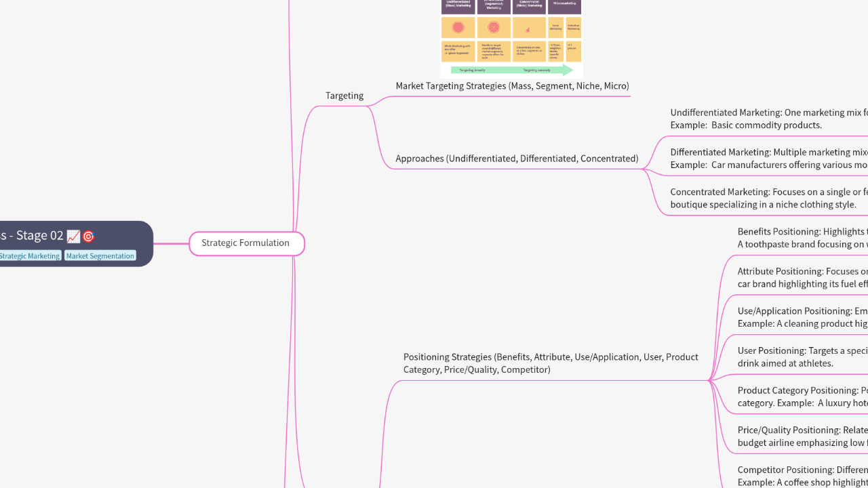Open the targeting strategies diagram thumbnail
Screen dimensions: 868x488
[511, 37]
